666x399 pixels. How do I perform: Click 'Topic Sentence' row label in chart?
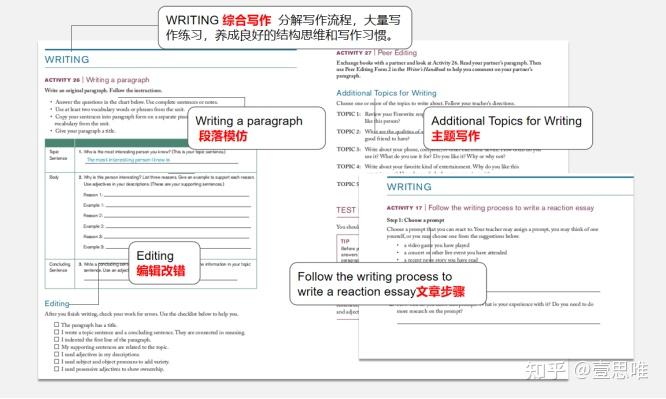click(58, 155)
